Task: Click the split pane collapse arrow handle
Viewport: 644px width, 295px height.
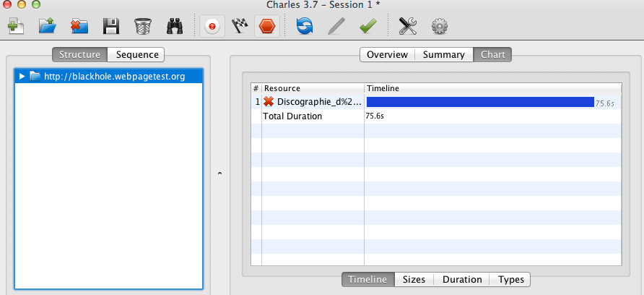Action: coord(219,174)
